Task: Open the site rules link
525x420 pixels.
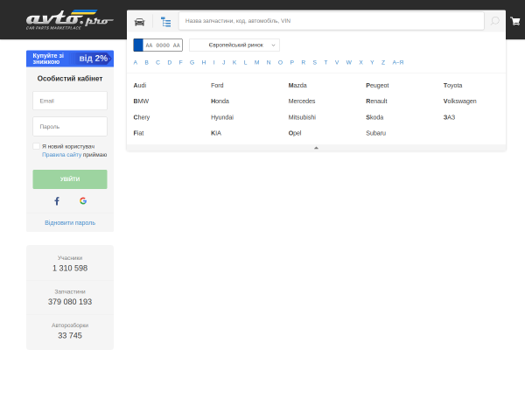Action: click(x=61, y=155)
